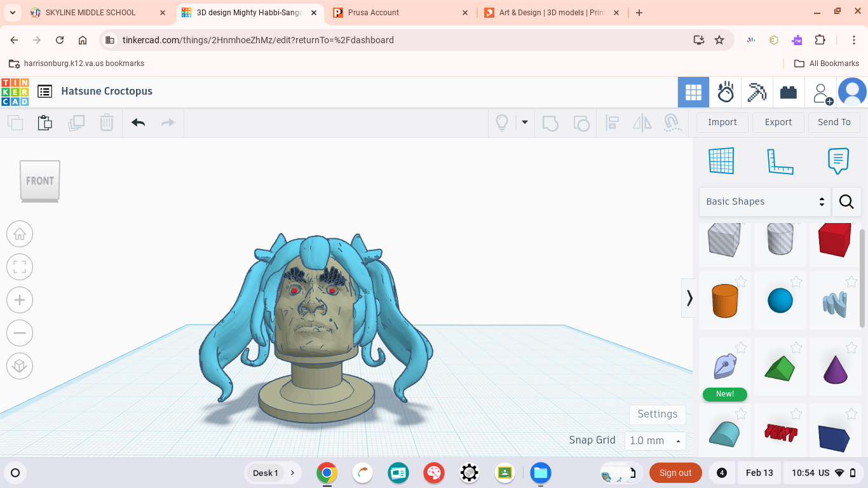Click the FRONT view cube
Viewport: 868px width, 488px height.
[x=40, y=181]
